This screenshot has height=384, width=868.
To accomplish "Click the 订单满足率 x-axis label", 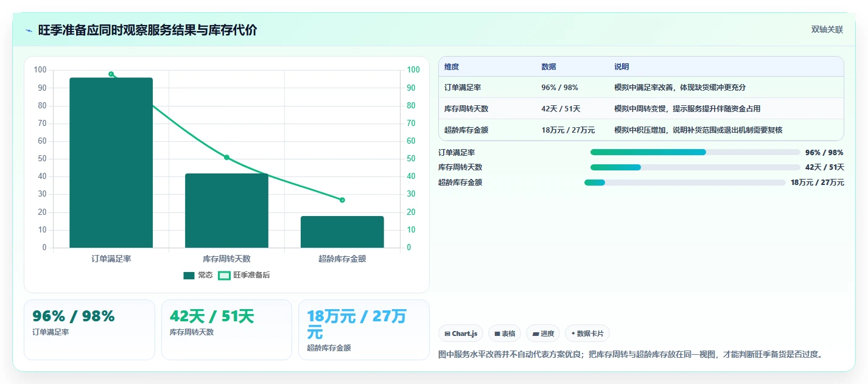I will 111,259.
